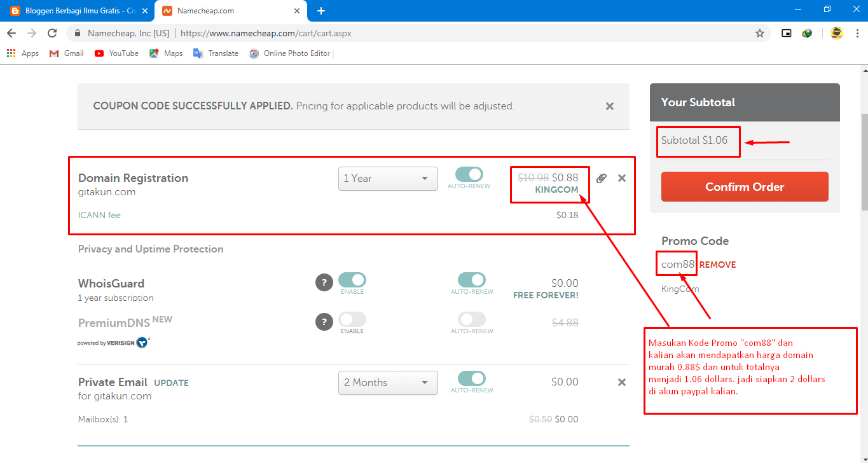The height and width of the screenshot is (463, 868).
Task: Toggle auto-renew for Domain Registration
Action: [469, 174]
